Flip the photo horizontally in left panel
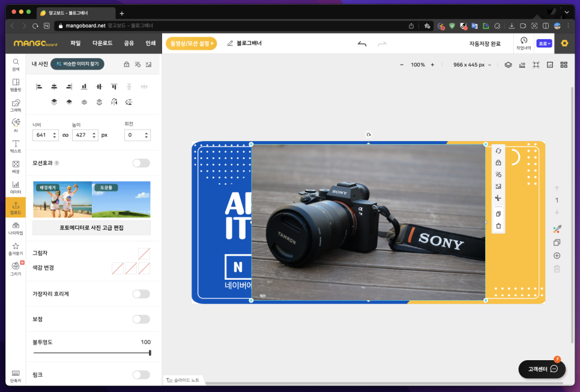The width and height of the screenshot is (580, 392). 114,102
